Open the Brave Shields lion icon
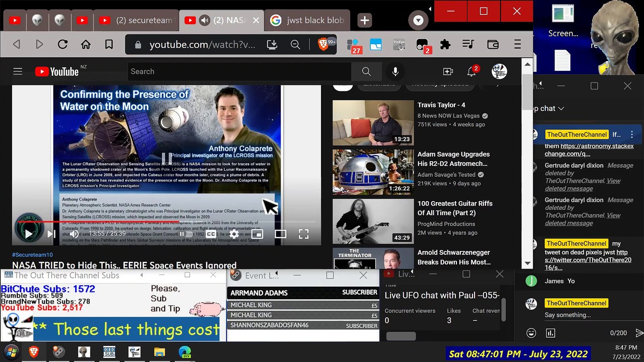The height and width of the screenshot is (362, 644). point(324,45)
